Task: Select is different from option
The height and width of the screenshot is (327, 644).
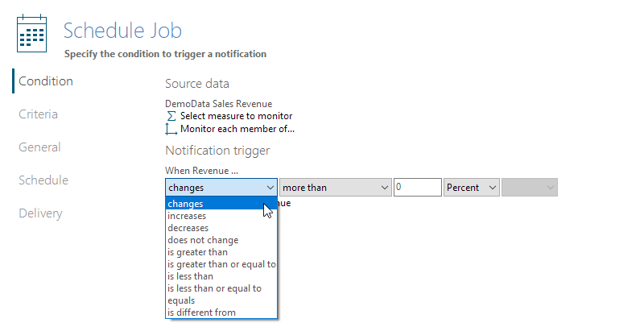Action: click(x=221, y=313)
